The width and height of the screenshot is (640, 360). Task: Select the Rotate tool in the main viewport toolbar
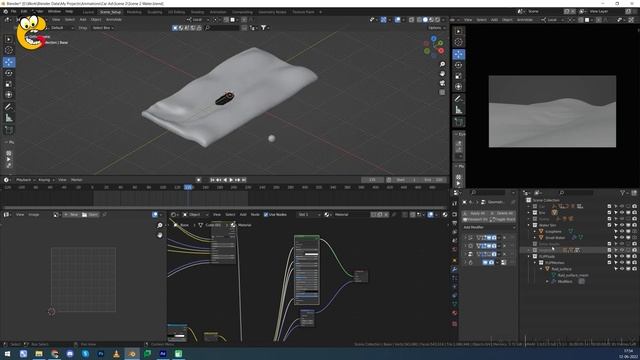[x=9, y=73]
